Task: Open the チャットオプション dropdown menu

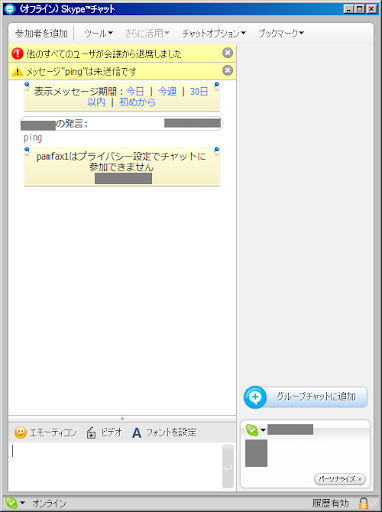Action: point(214,33)
